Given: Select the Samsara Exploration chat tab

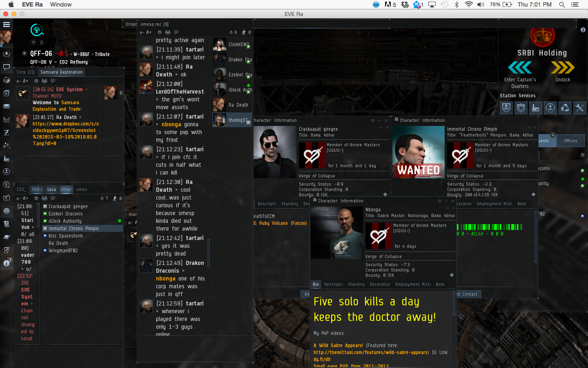Looking at the screenshot, I should click(61, 72).
